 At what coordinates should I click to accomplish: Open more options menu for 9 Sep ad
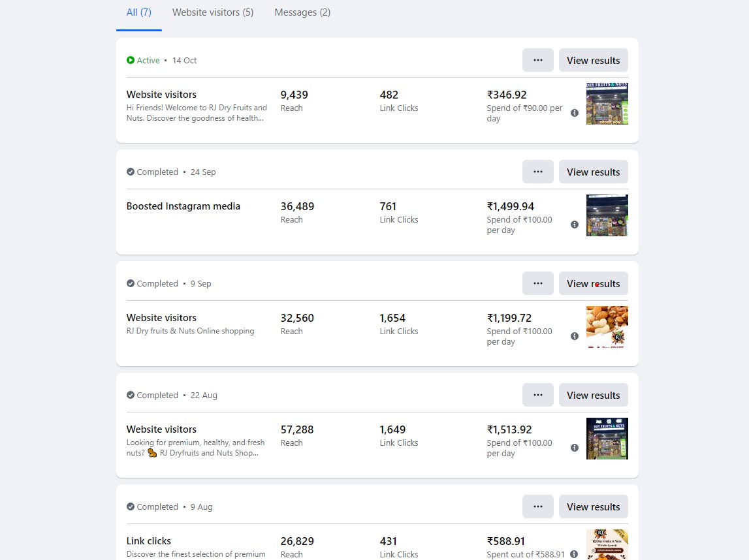[x=538, y=283]
